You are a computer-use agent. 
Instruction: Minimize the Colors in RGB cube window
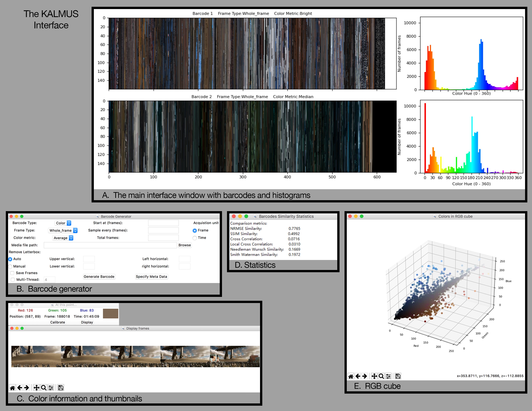(x=356, y=216)
